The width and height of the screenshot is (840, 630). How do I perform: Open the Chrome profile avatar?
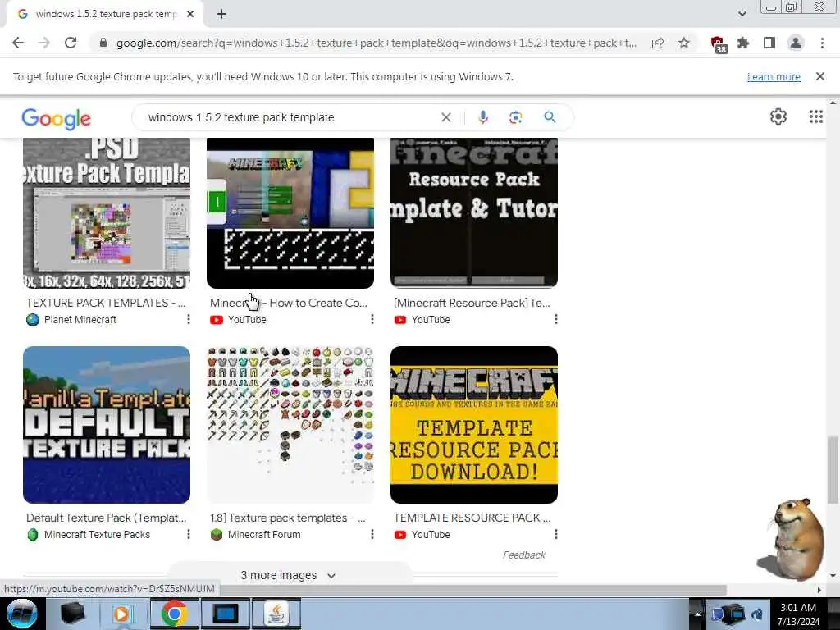pos(796,43)
